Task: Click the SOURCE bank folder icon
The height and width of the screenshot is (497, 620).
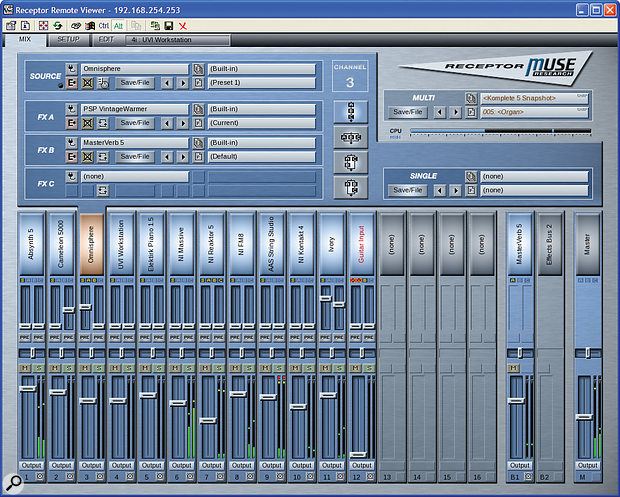Action: point(198,69)
